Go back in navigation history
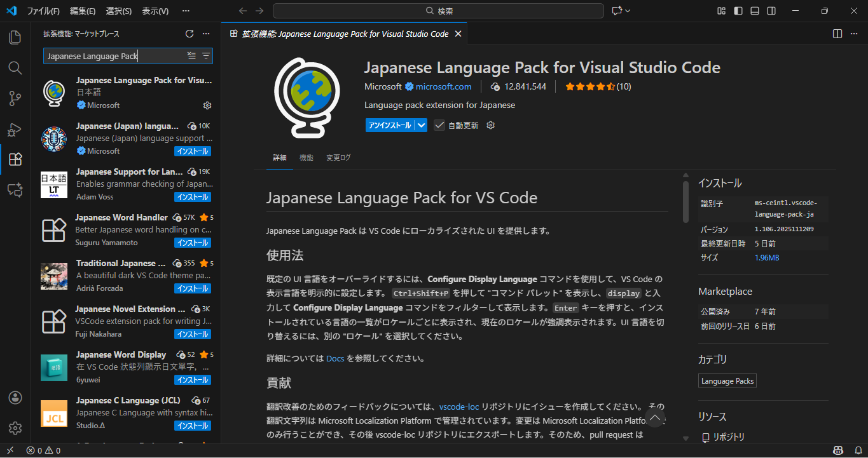The width and height of the screenshot is (868, 458). click(242, 11)
